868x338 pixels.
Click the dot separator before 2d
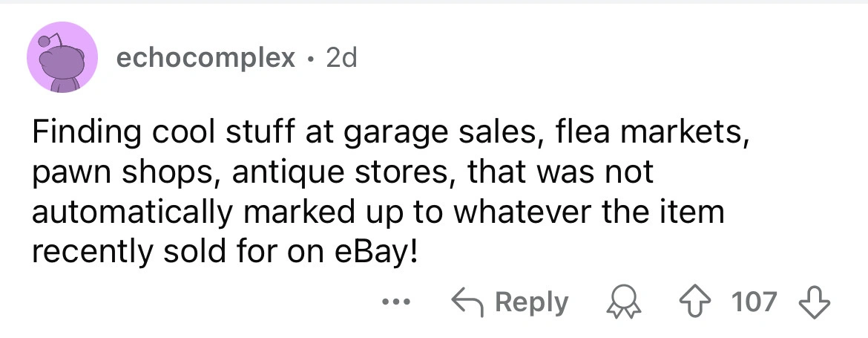[312, 58]
